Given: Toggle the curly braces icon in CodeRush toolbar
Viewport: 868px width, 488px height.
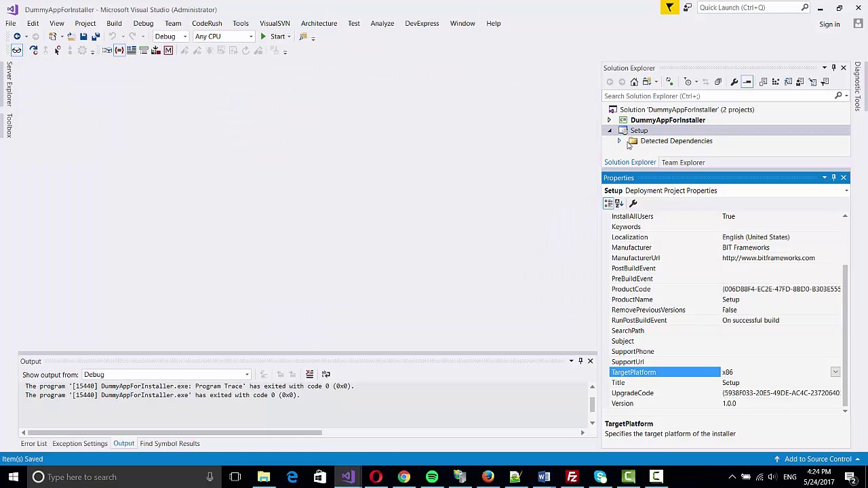Looking at the screenshot, I should (119, 51).
